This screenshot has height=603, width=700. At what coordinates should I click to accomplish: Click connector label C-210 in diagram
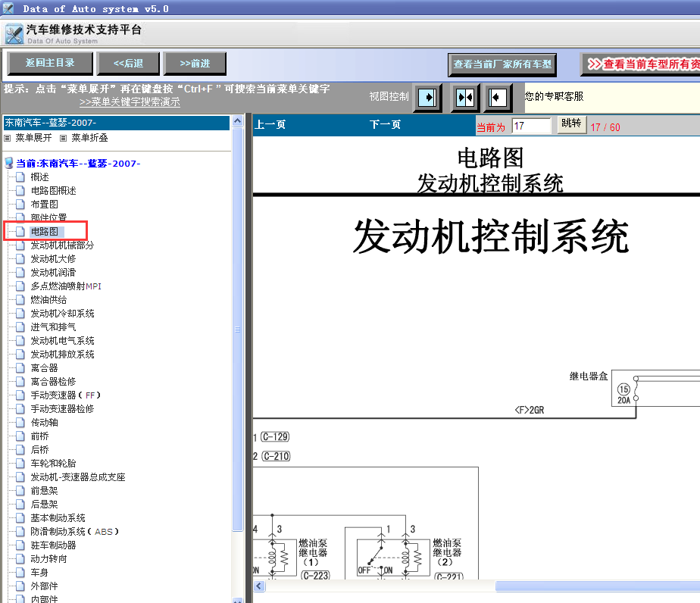click(276, 456)
